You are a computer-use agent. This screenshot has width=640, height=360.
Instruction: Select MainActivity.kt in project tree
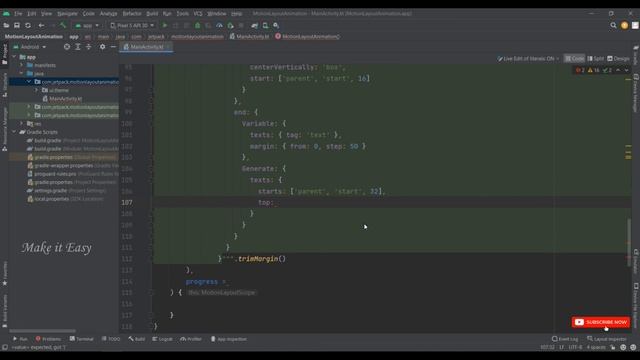(66, 98)
